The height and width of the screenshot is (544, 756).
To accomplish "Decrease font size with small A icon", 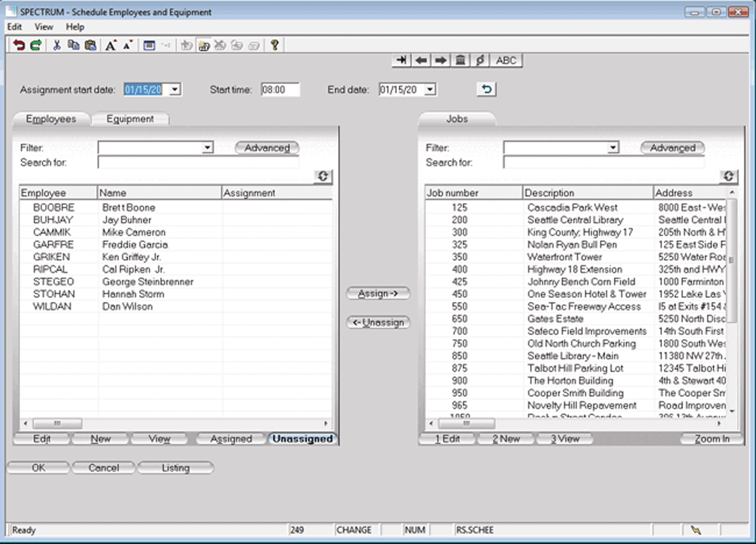I will (x=127, y=45).
